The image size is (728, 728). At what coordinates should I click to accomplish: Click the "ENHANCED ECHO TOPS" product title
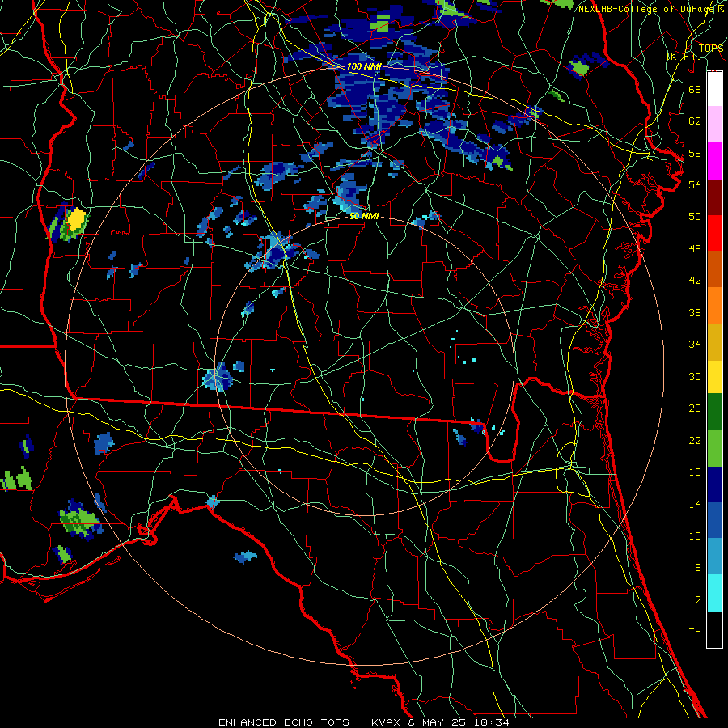(x=284, y=722)
